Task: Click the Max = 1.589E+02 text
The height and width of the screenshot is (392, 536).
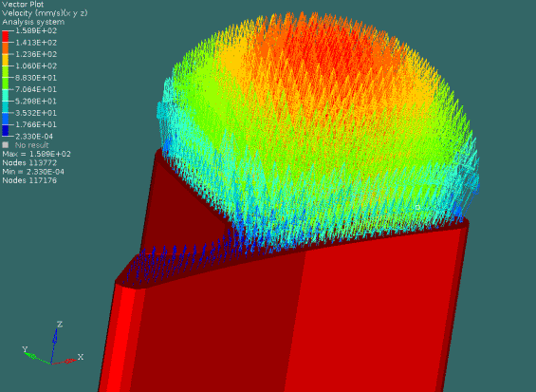Action: point(37,154)
